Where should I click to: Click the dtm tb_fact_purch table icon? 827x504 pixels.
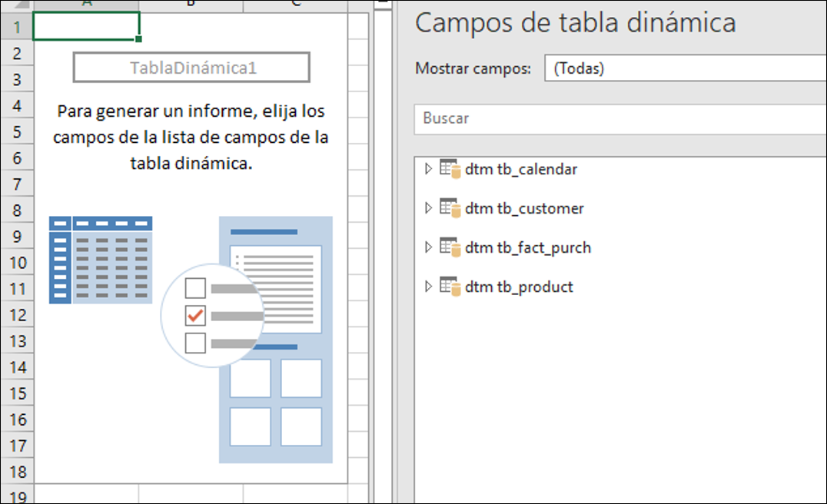pos(450,247)
